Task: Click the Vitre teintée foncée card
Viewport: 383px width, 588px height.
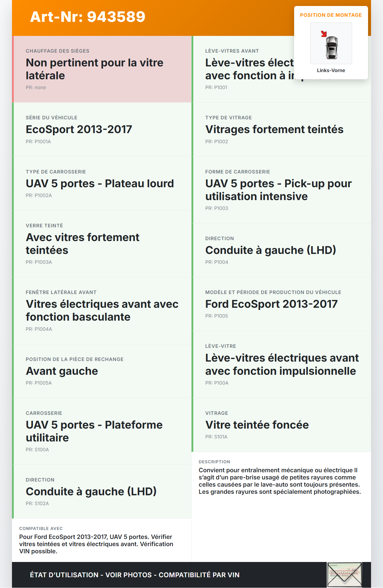Action: (x=282, y=425)
